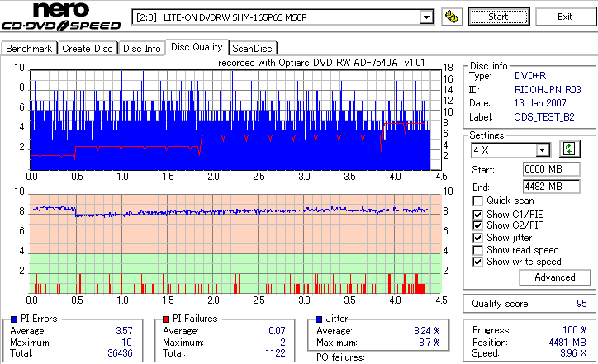Screen dimensions: 598x364
Task: Enable Show read speed checkbox
Action: click(477, 250)
